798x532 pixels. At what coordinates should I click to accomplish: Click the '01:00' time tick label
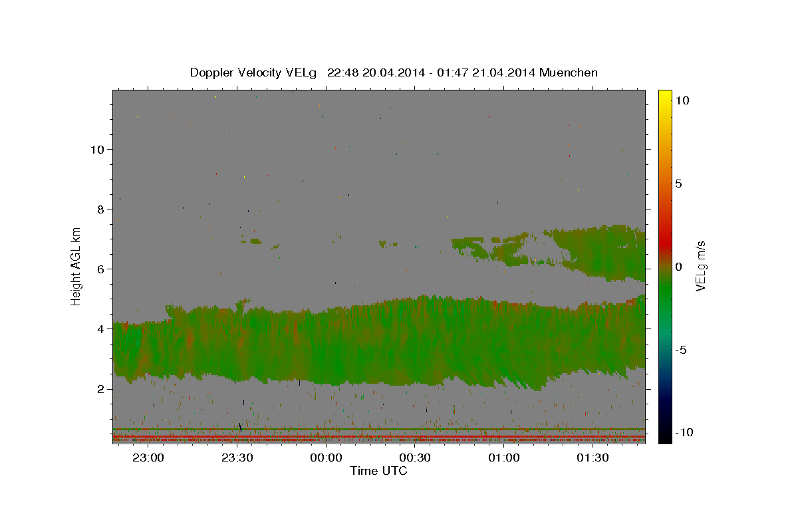(x=504, y=458)
